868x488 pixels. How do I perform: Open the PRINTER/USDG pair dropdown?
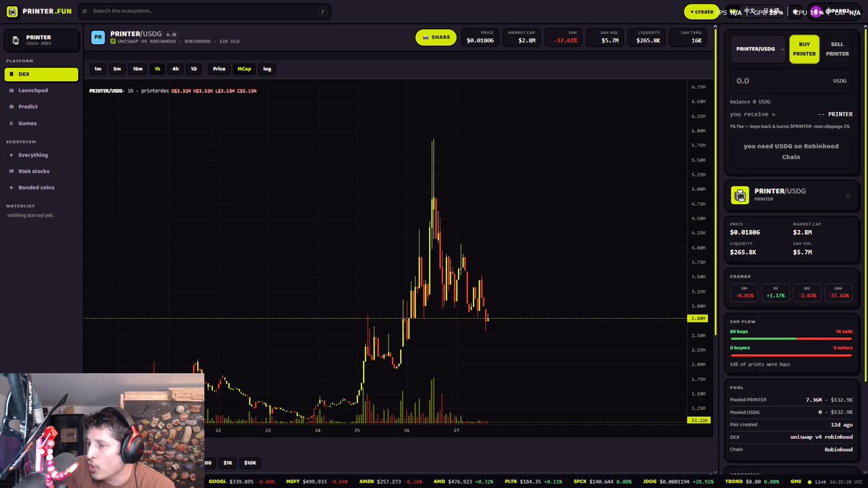758,49
